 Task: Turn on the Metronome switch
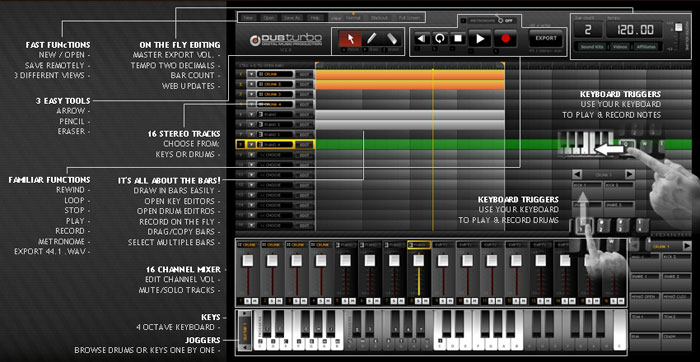pyautogui.click(x=500, y=21)
